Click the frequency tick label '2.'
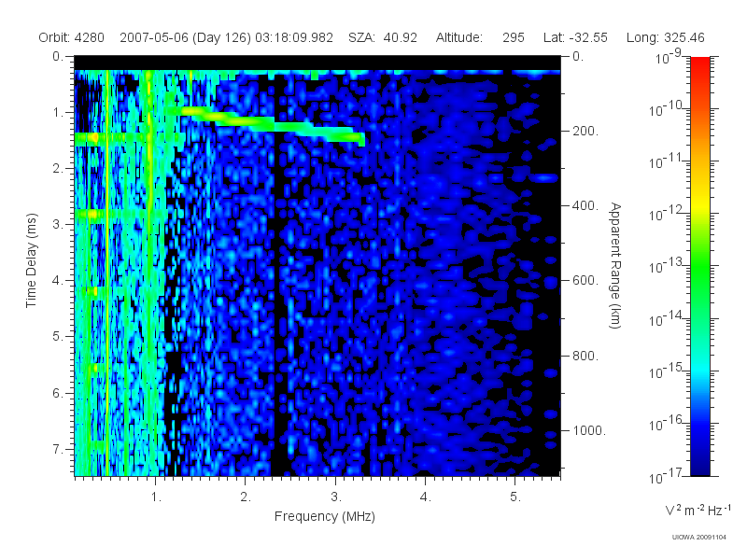This screenshot has height=560, width=747. [x=246, y=497]
